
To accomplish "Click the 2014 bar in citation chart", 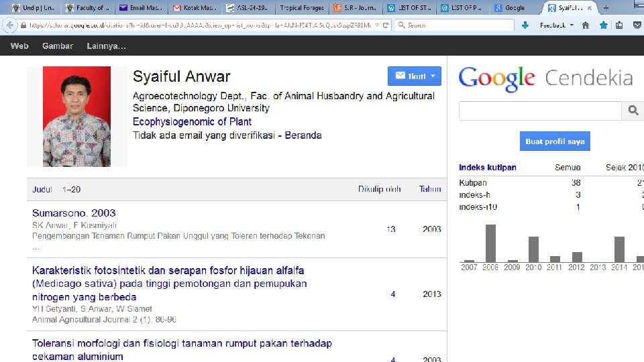I will 619,249.
